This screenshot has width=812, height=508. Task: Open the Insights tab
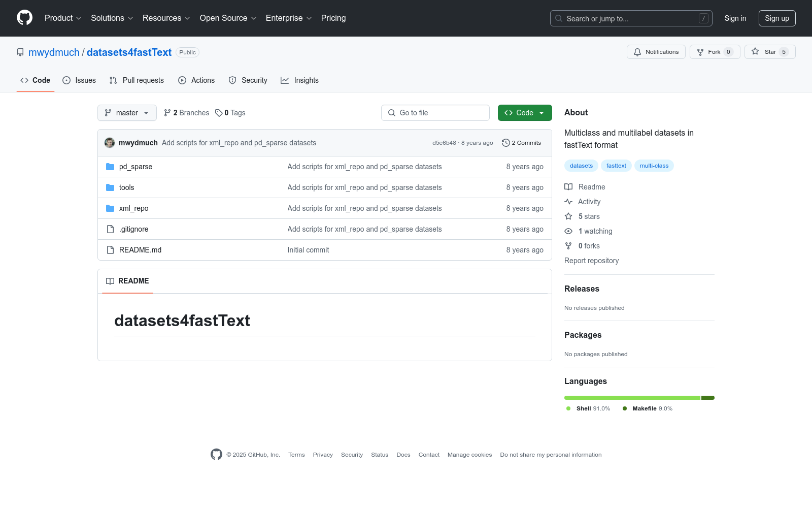pyautogui.click(x=300, y=80)
